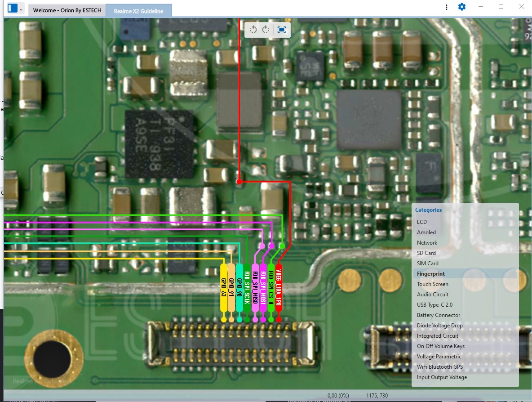Select the Amoled category
The height and width of the screenshot is (402, 532).
point(426,232)
